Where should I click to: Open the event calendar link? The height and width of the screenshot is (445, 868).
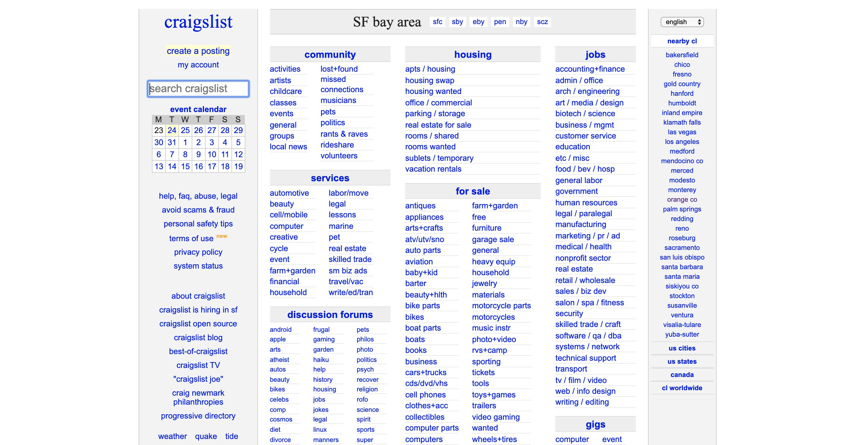point(198,109)
